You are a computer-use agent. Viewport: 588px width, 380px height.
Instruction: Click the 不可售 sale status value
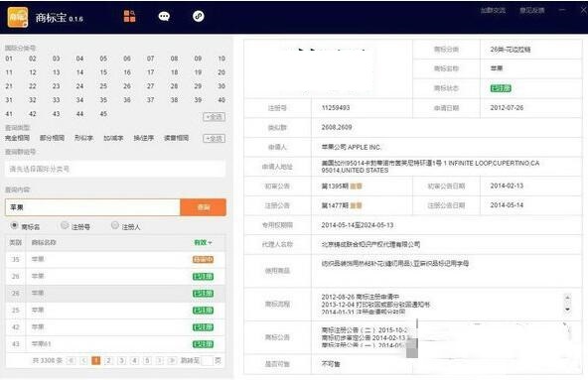coord(331,364)
